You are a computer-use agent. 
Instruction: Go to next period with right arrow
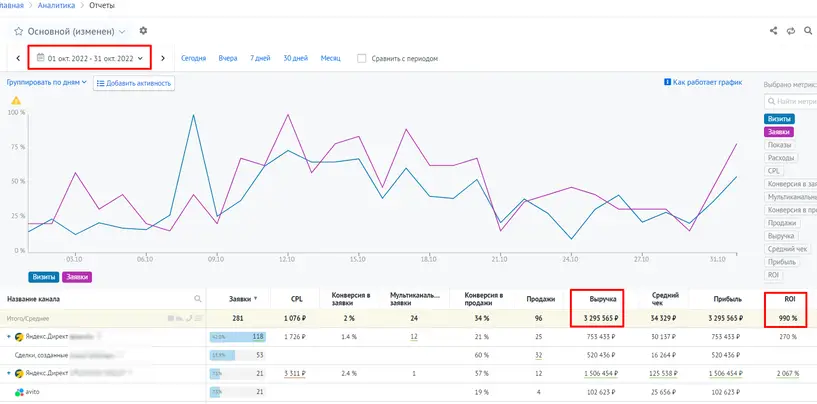click(x=163, y=58)
